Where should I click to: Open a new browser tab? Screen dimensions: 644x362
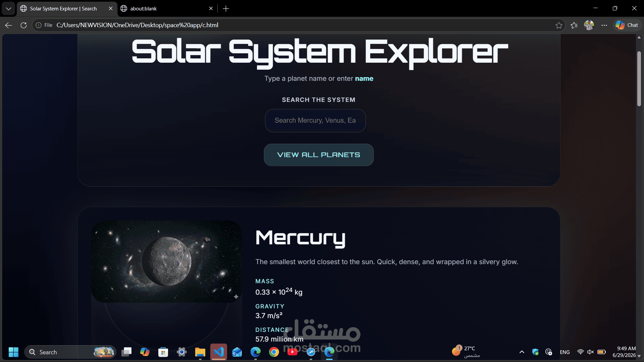(226, 9)
